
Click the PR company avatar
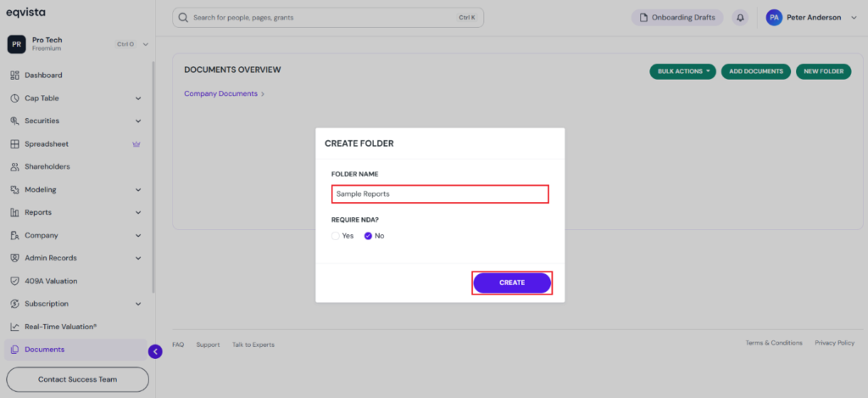[x=17, y=44]
